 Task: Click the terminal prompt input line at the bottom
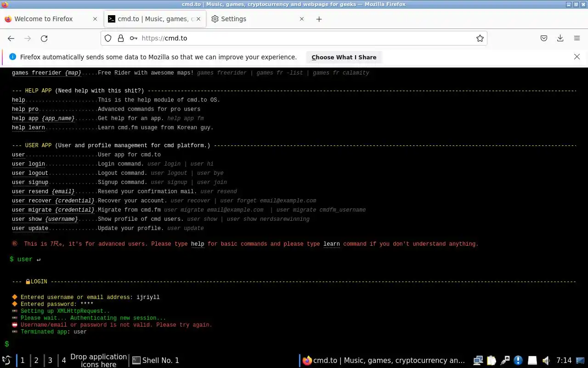[294, 344]
